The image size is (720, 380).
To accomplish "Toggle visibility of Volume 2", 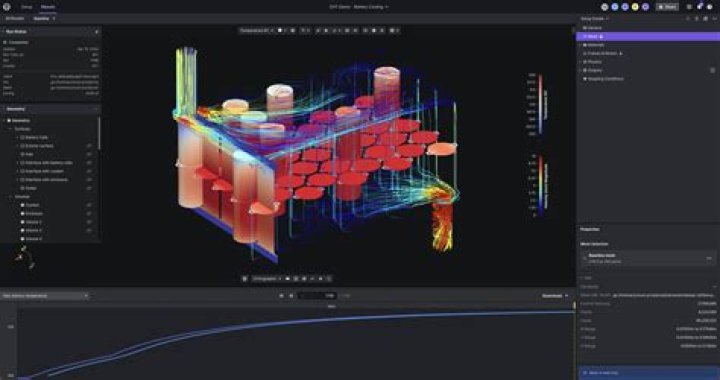I will click(x=89, y=222).
